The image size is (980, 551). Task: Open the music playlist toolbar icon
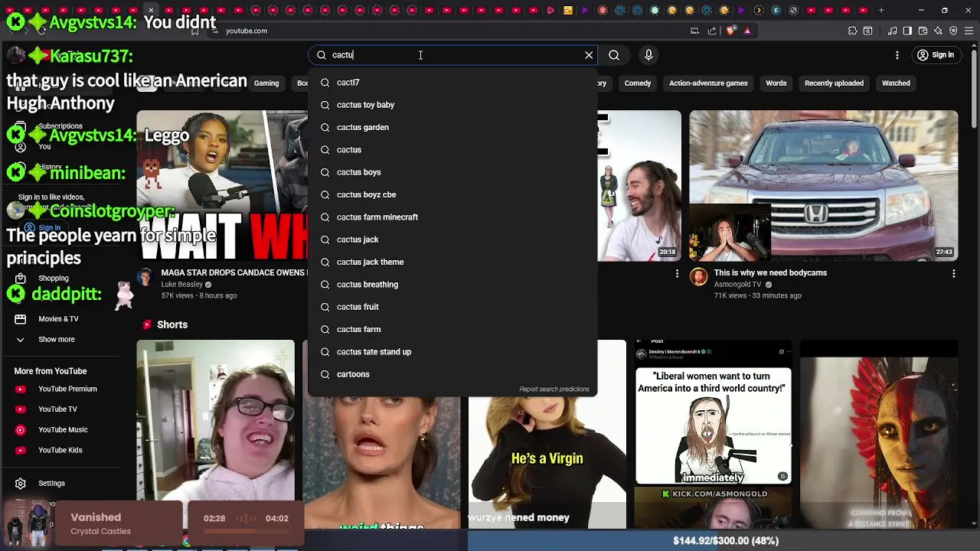pyautogui.click(x=893, y=31)
